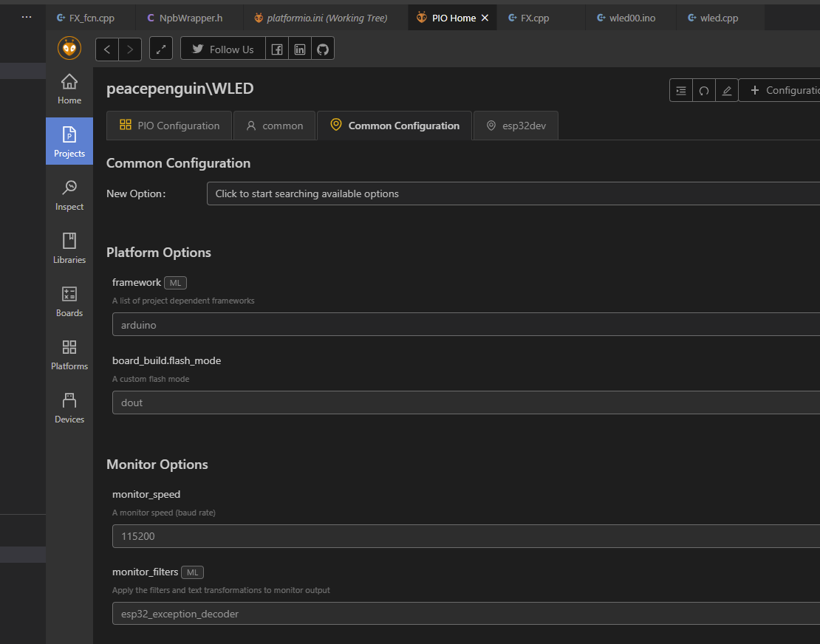Click the monitor_speed field 115200
This screenshot has width=820, height=644.
click(466, 535)
